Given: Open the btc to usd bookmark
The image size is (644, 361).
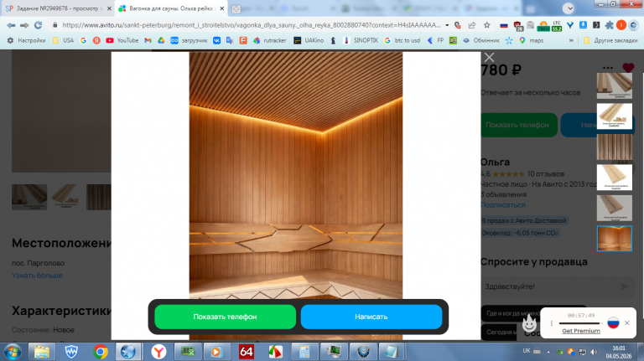Looking at the screenshot, I should [x=402, y=40].
